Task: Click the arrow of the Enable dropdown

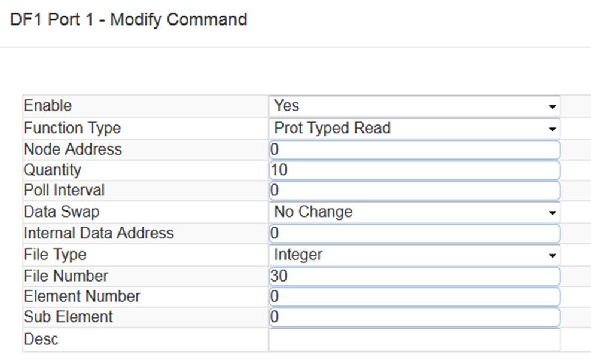Action: [x=552, y=107]
